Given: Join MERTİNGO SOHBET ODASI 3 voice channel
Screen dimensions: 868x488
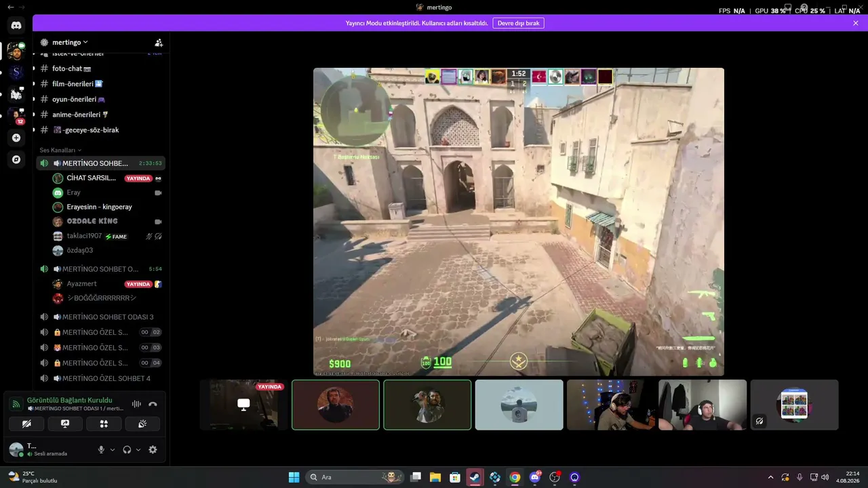Looking at the screenshot, I should tap(100, 317).
